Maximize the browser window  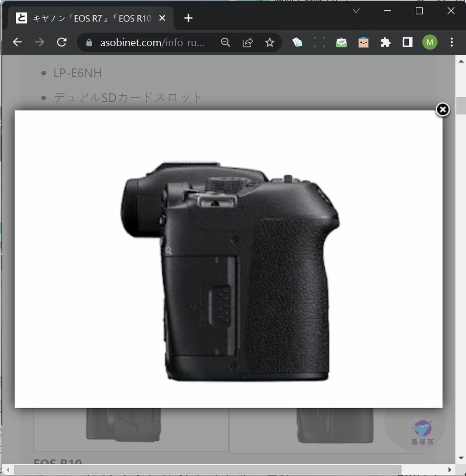pyautogui.click(x=419, y=11)
